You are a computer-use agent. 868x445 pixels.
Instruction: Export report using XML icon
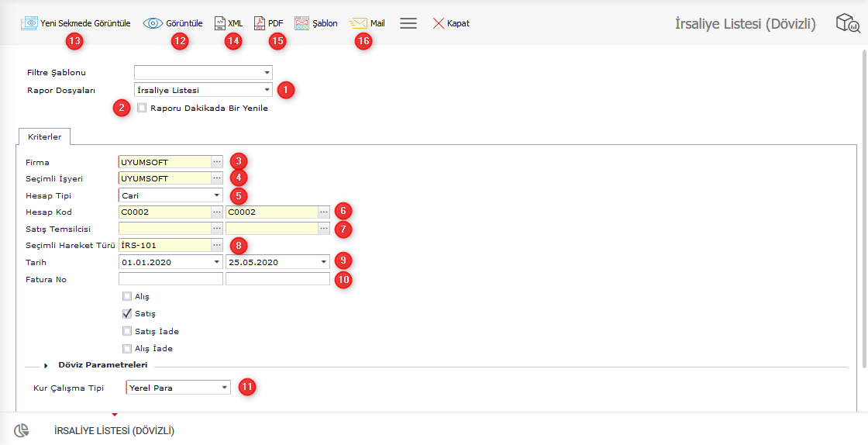[220, 23]
